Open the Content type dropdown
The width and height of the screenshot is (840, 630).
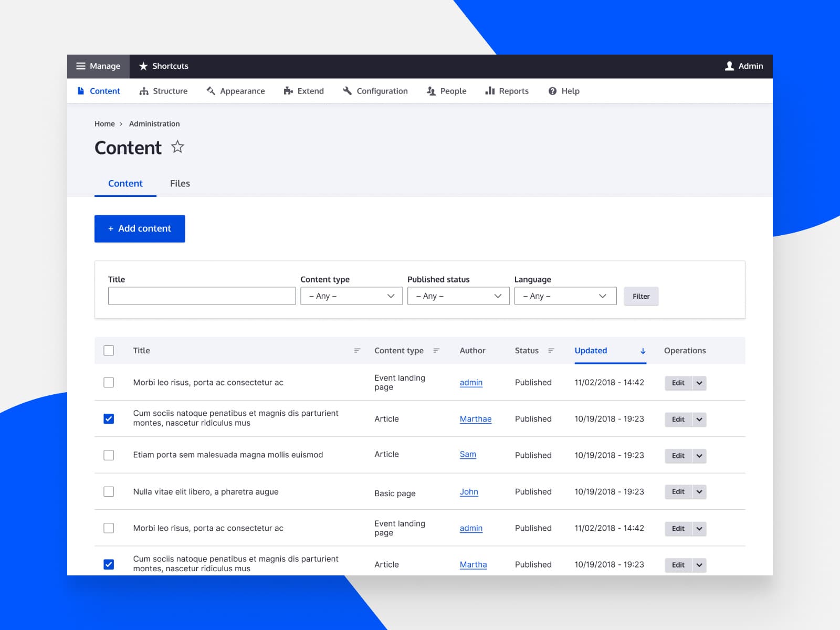pyautogui.click(x=351, y=296)
